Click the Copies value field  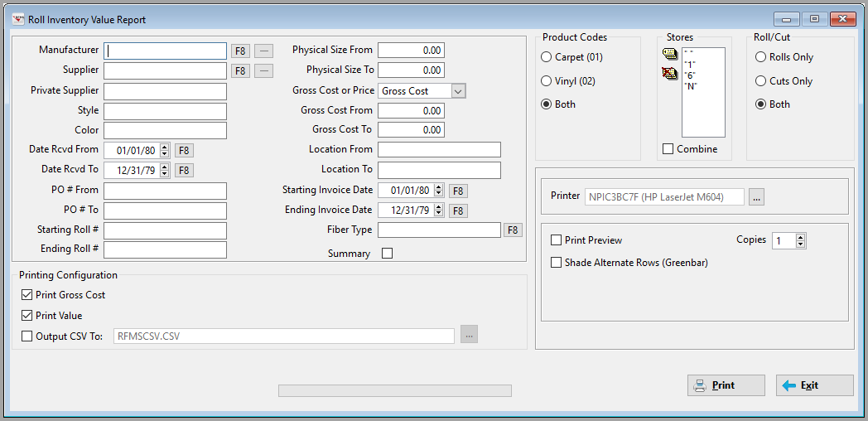[x=784, y=240]
